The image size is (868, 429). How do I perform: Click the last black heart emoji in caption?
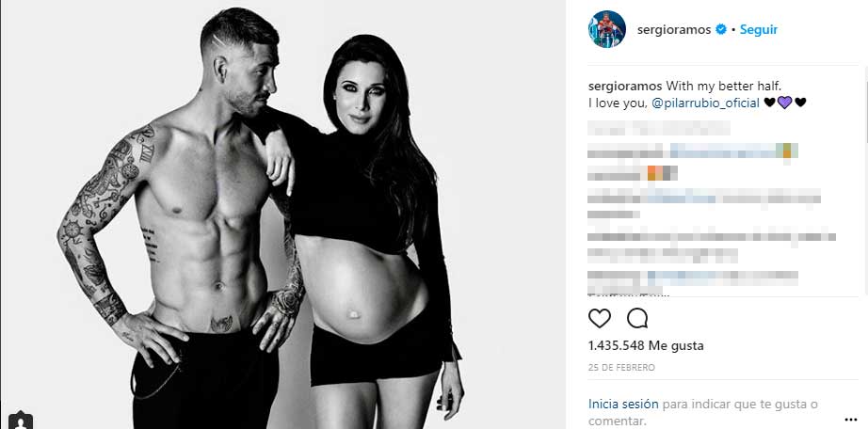pyautogui.click(x=800, y=103)
